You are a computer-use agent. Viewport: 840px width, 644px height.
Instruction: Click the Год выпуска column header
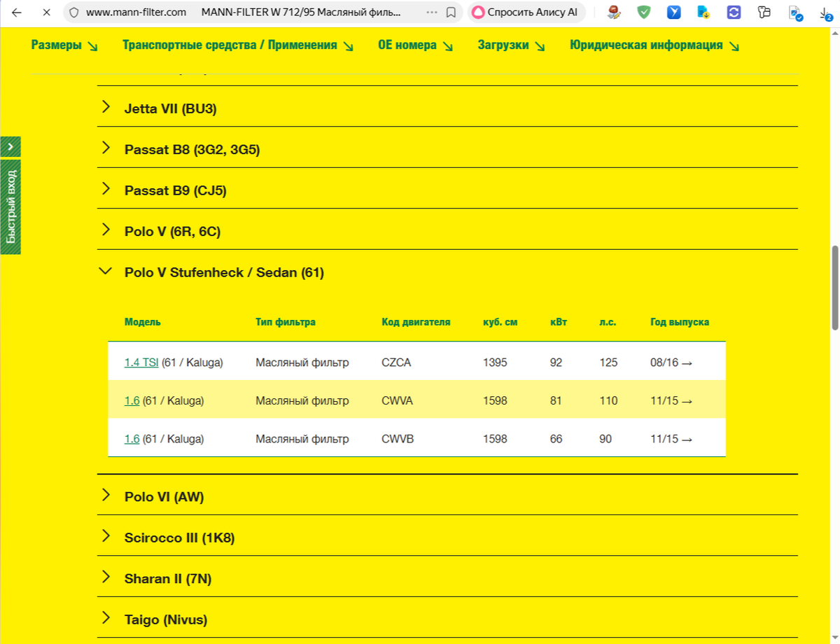click(680, 322)
